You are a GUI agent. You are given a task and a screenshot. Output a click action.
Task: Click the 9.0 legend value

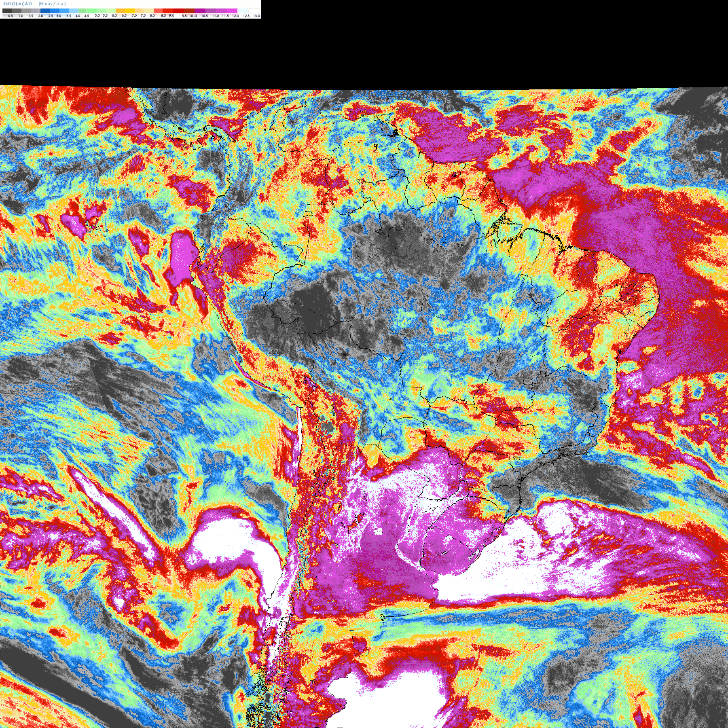click(171, 15)
